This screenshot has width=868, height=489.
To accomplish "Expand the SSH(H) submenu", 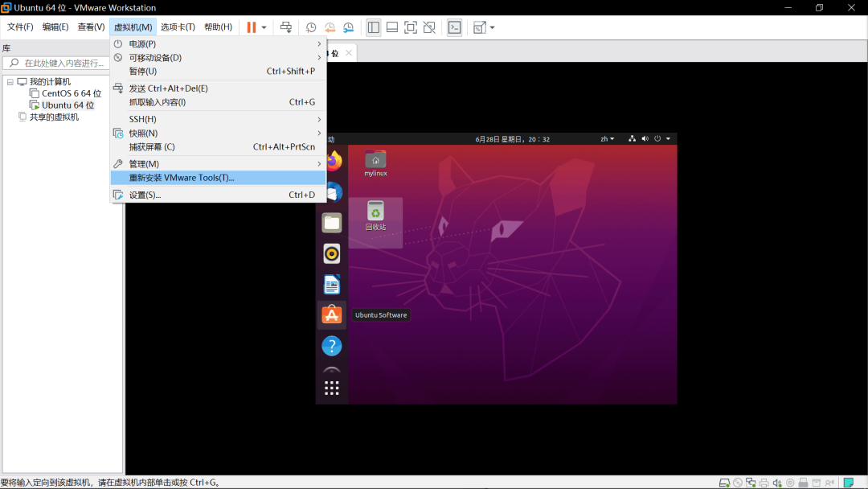I will [x=218, y=119].
